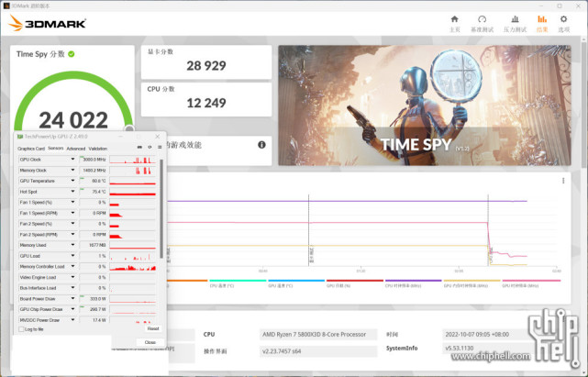588x377 pixels.
Task: Open the Fan 2 Speed (RPM) dropdown
Action: [72, 235]
